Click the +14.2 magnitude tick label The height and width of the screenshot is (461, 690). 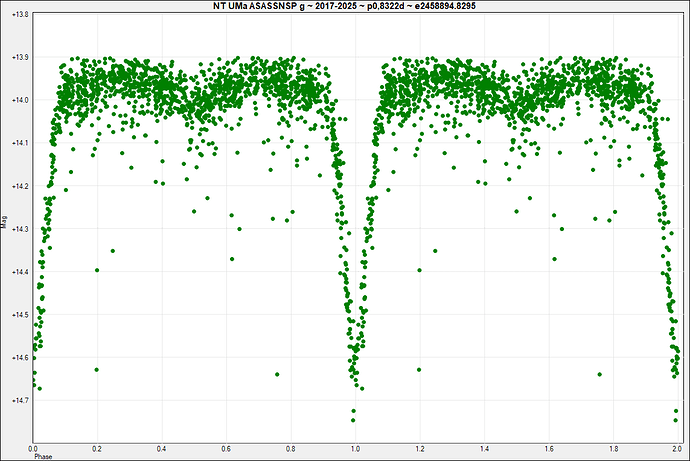(x=20, y=187)
